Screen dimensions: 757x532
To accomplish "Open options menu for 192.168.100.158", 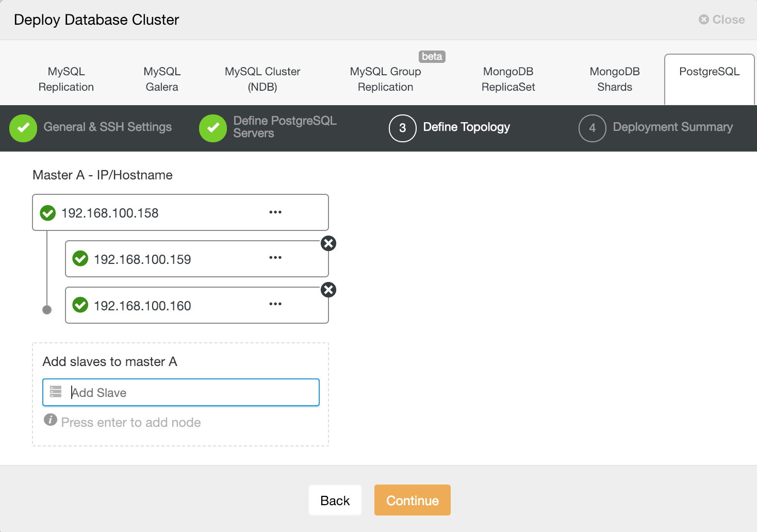I will tap(275, 212).
